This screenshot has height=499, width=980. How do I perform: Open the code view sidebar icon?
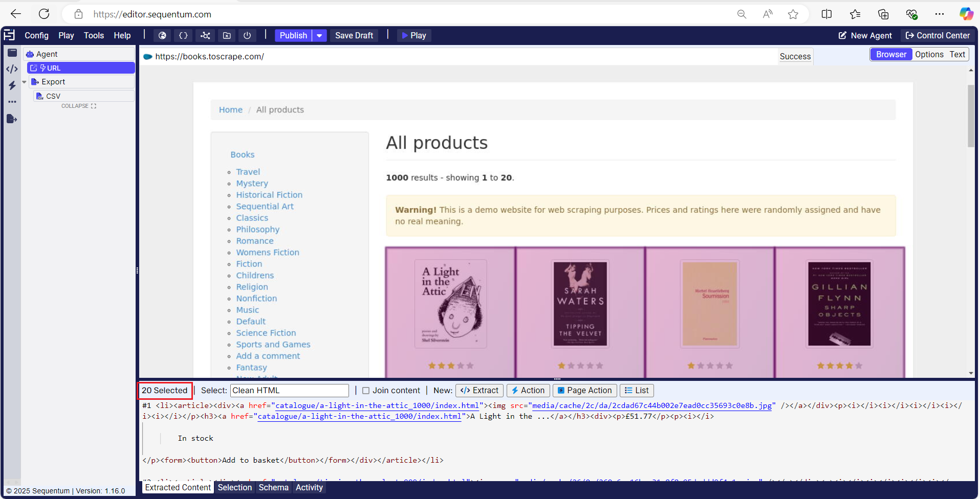pyautogui.click(x=12, y=69)
